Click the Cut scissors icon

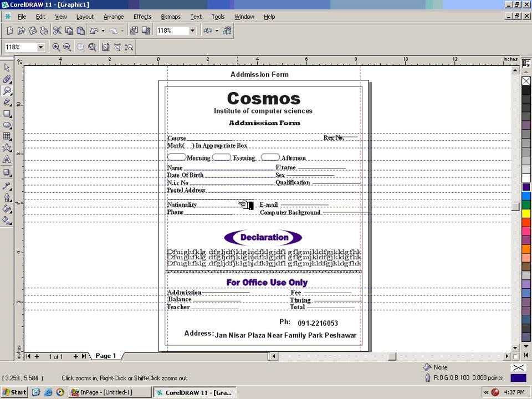[57, 31]
